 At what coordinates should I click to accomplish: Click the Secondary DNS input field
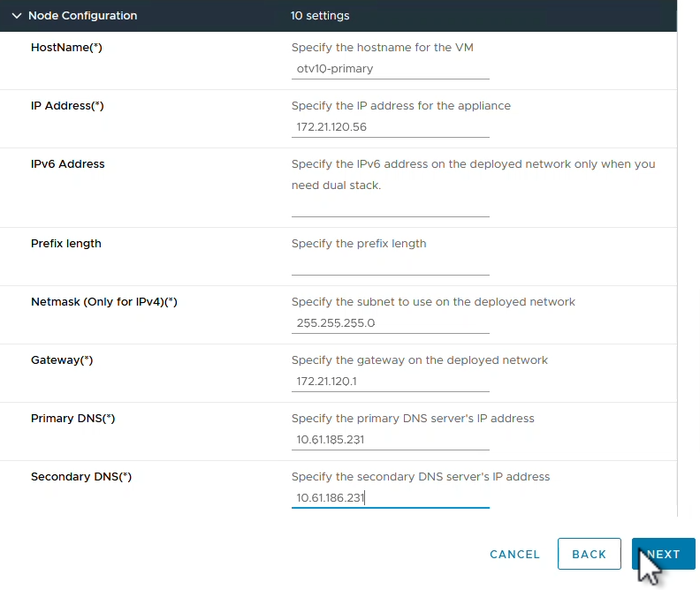coord(390,498)
